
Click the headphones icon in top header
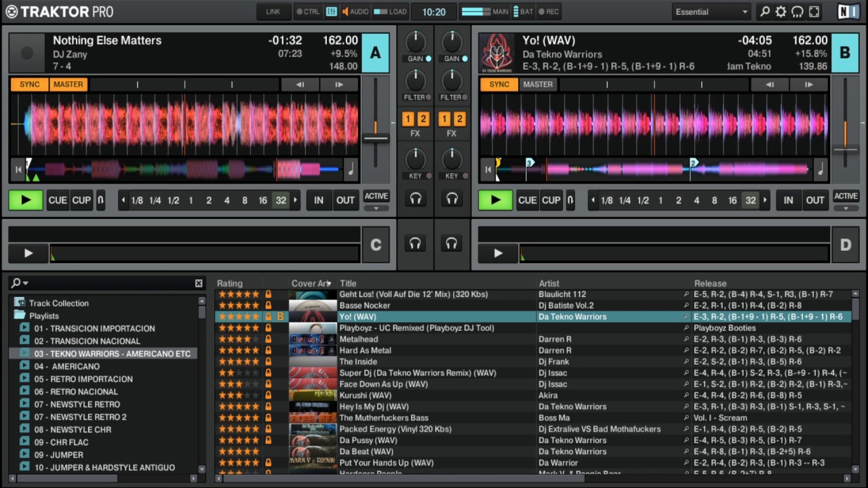click(797, 12)
